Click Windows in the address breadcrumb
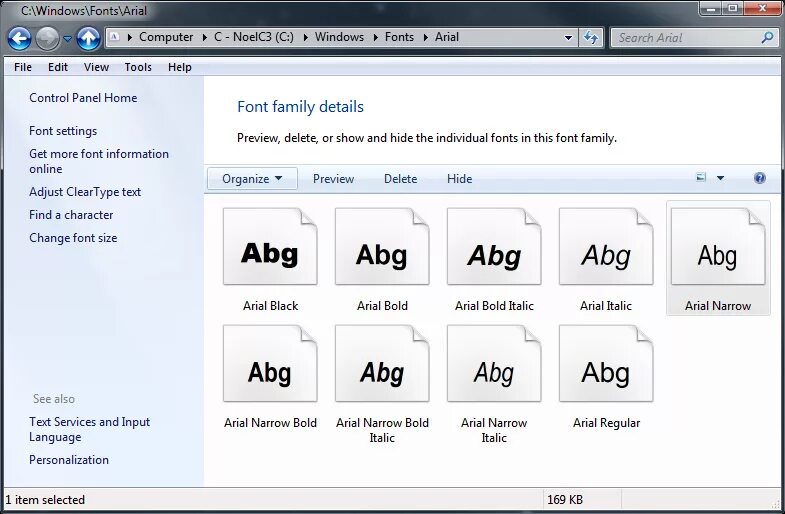Image resolution: width=785 pixels, height=514 pixels. [339, 37]
